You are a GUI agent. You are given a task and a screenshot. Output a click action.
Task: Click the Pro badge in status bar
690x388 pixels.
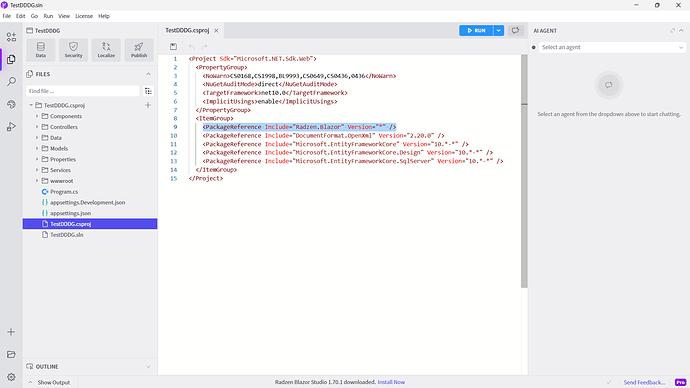coord(680,382)
